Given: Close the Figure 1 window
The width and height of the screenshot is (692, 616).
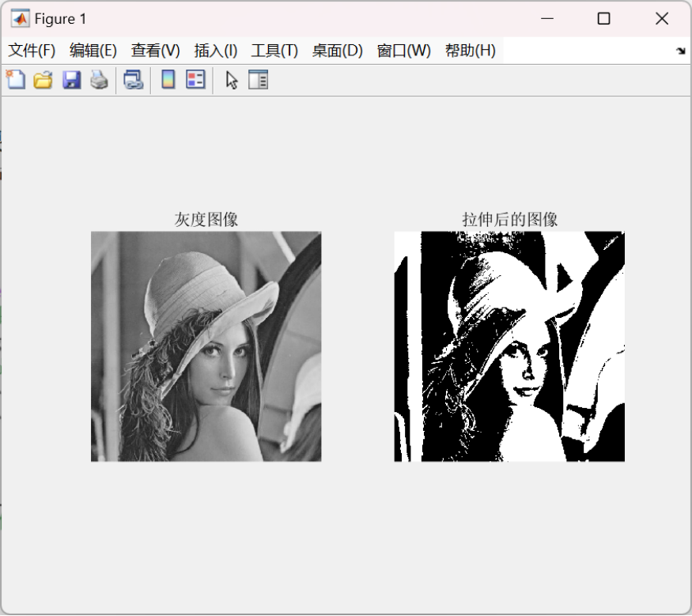Looking at the screenshot, I should 662,18.
